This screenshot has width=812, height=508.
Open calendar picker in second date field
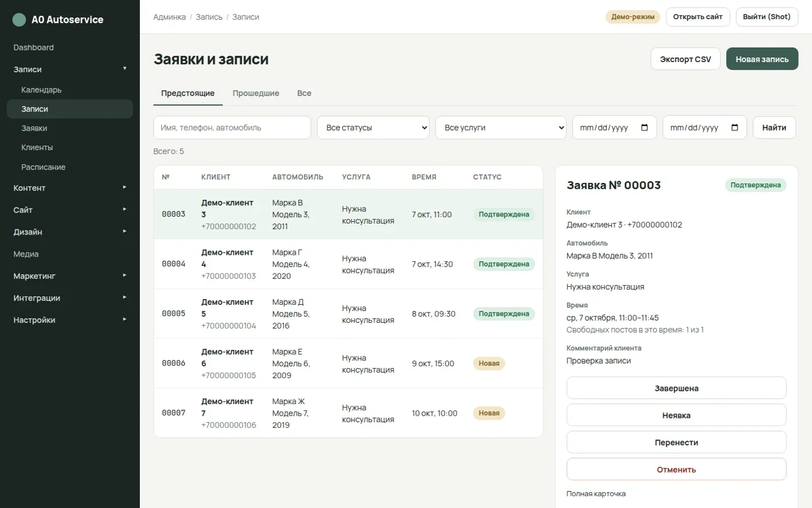[735, 128]
